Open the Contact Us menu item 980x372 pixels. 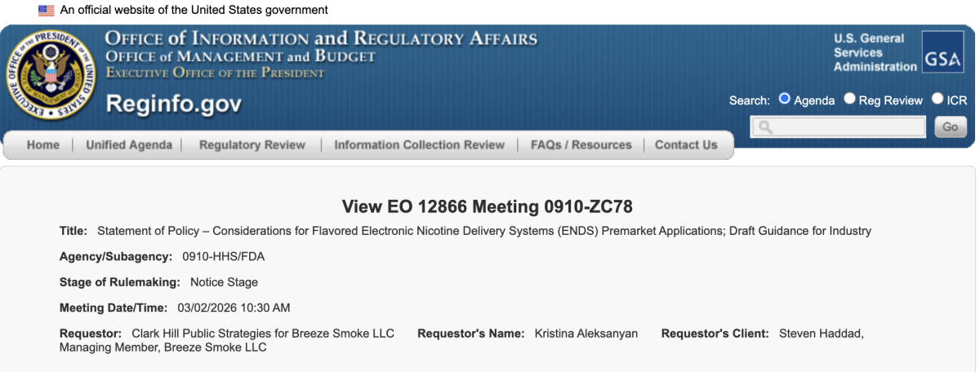(686, 145)
